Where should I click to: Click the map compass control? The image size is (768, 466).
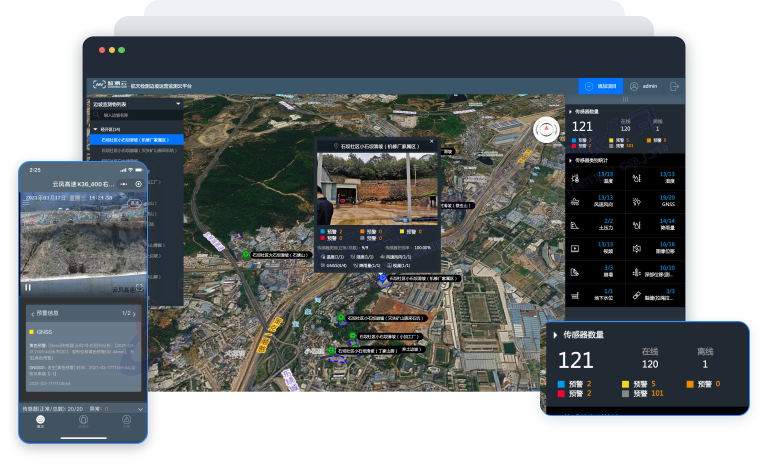pyautogui.click(x=546, y=129)
